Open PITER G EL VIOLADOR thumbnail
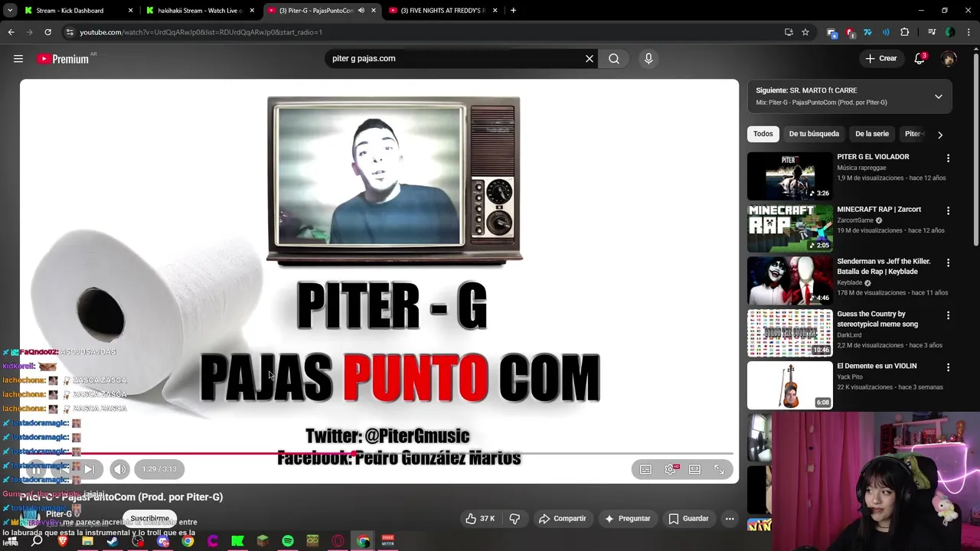 click(x=789, y=176)
